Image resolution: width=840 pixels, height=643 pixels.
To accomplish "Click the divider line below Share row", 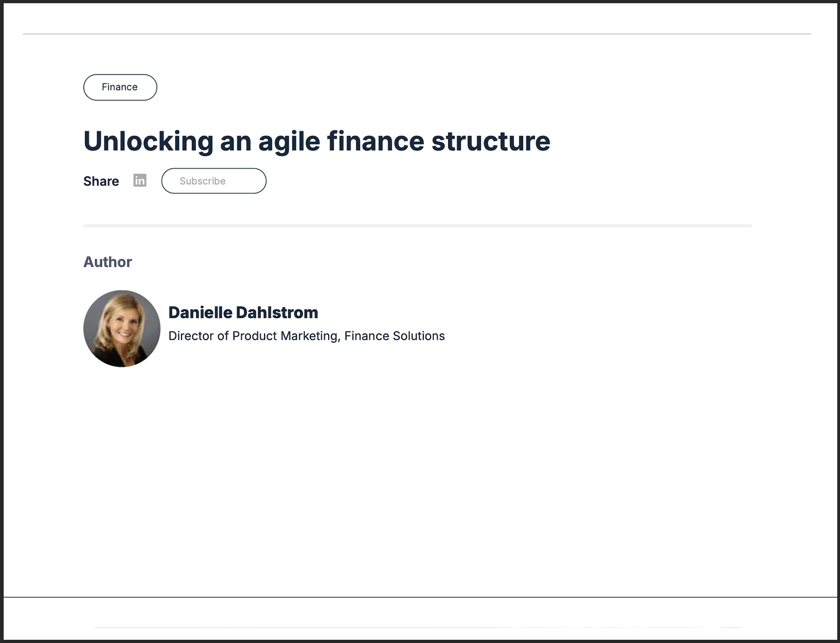I will (417, 226).
